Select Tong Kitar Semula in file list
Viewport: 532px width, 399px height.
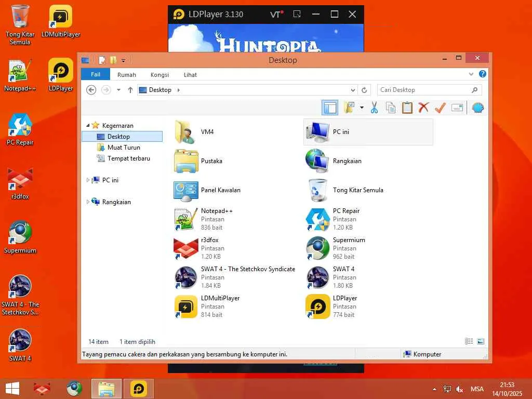(x=344, y=190)
